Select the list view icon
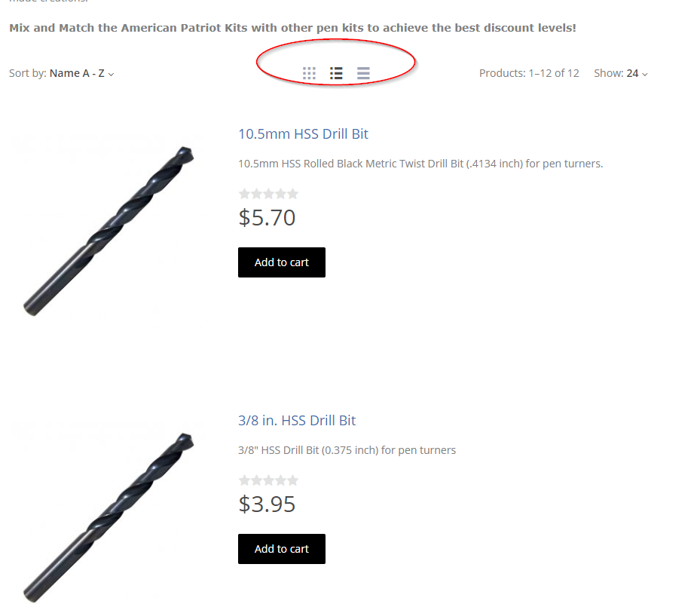 pos(336,73)
